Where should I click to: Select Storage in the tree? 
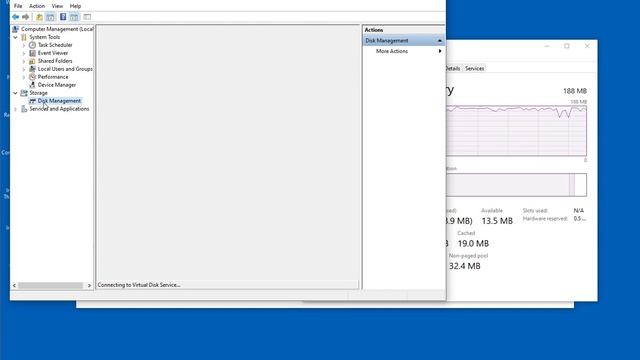pos(38,93)
